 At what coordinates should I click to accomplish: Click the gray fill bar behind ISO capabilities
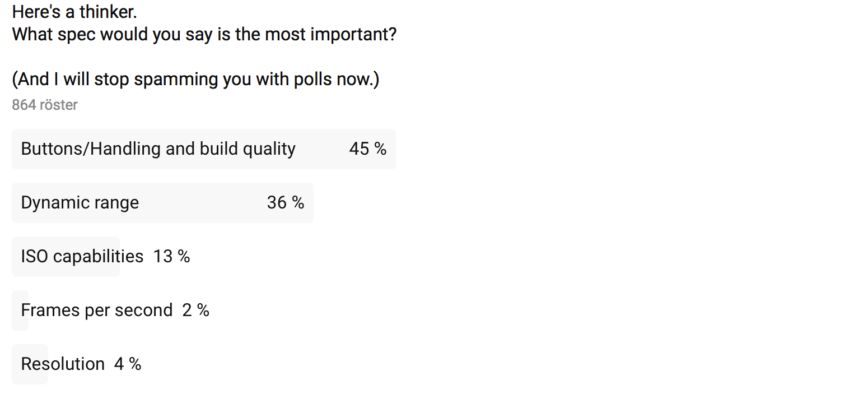(x=66, y=257)
